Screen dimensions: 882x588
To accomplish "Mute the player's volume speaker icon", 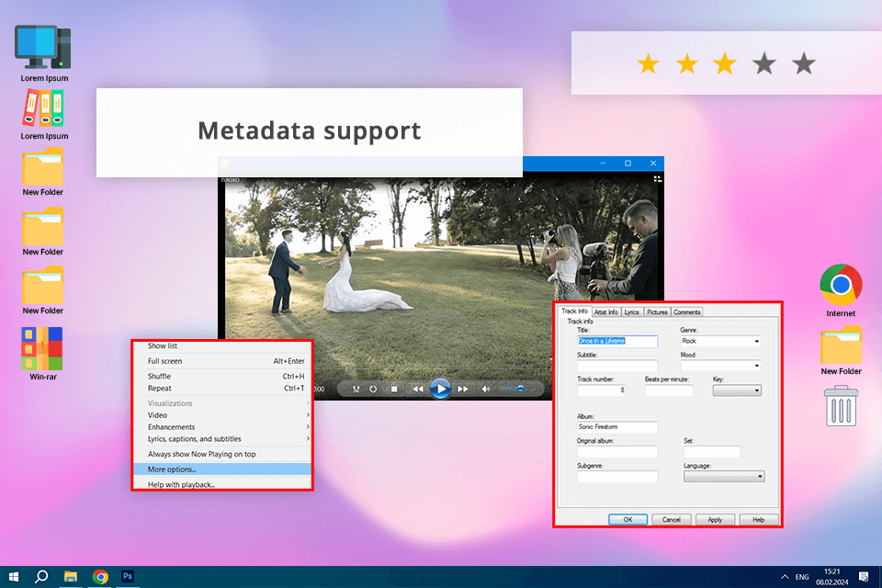I will (485, 389).
